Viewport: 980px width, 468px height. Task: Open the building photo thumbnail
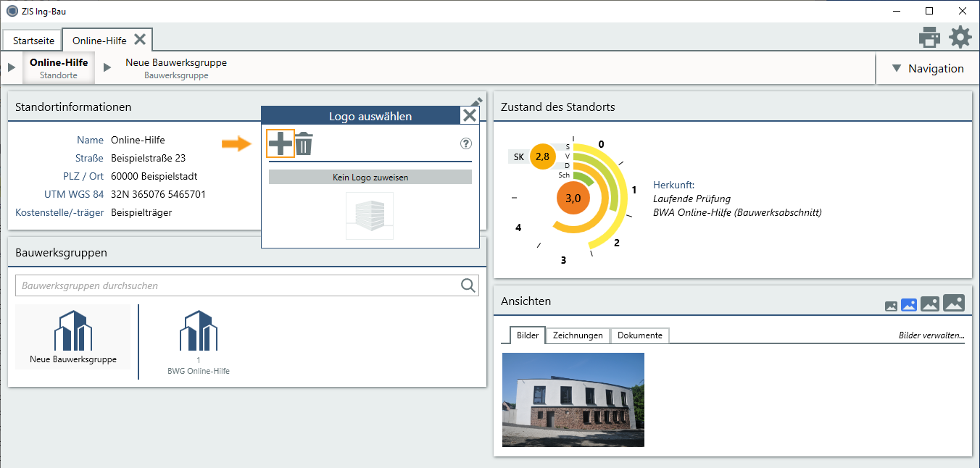(x=573, y=400)
